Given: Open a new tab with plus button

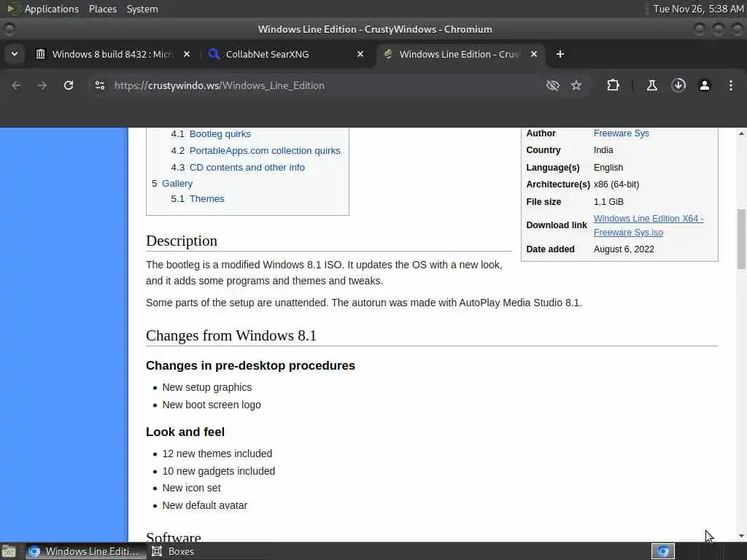Looking at the screenshot, I should (x=560, y=54).
